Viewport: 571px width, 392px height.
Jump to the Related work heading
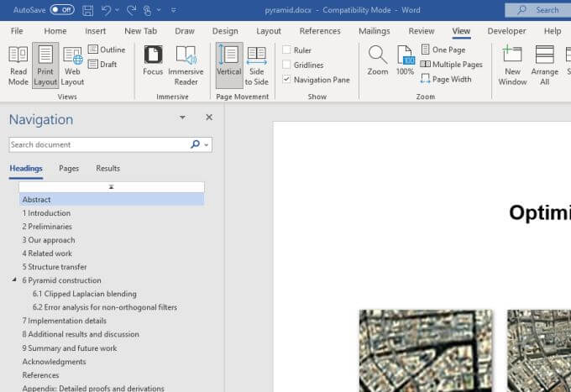(47, 253)
